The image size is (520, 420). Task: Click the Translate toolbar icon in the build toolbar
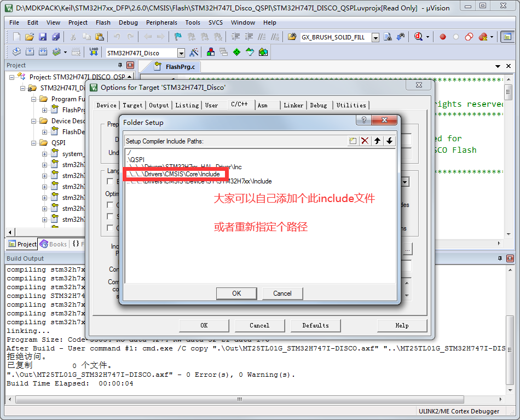(x=16, y=52)
